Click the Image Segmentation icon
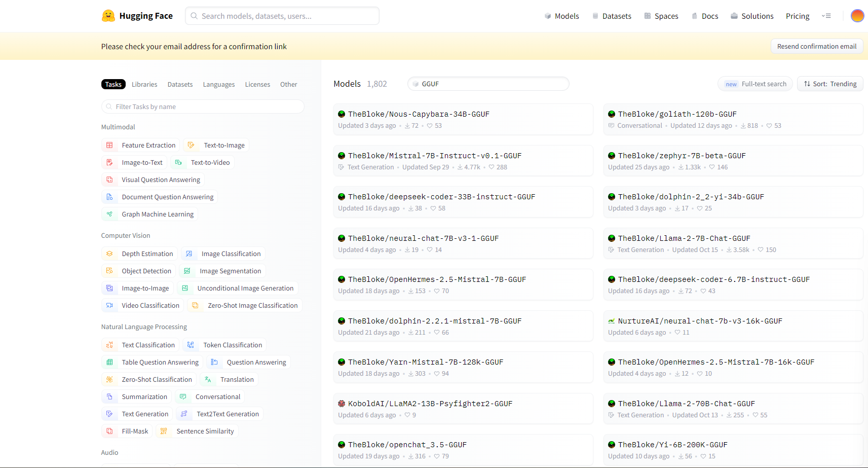 coord(187,271)
